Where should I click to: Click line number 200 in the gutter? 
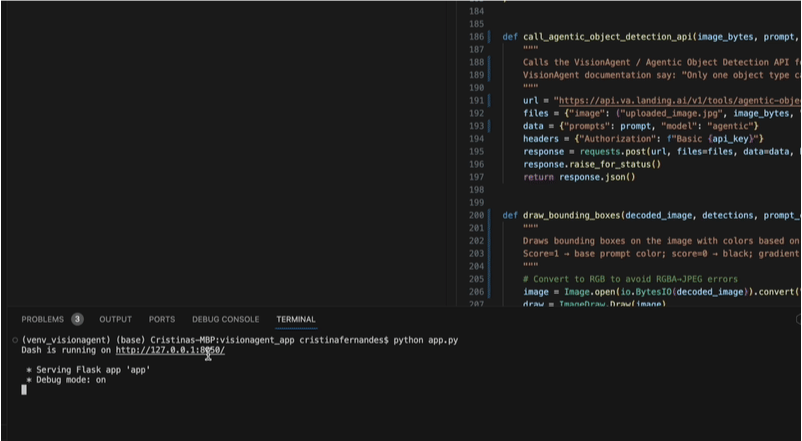tap(476, 215)
